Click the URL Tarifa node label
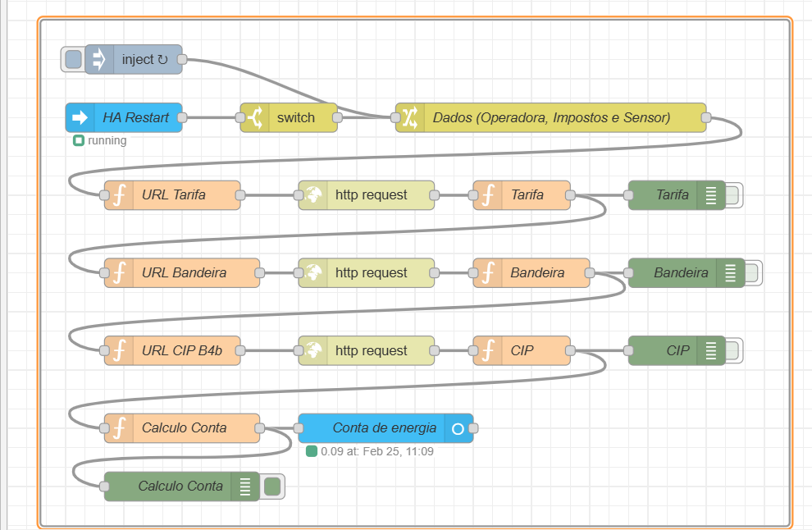Image resolution: width=812 pixels, height=530 pixels. (174, 194)
